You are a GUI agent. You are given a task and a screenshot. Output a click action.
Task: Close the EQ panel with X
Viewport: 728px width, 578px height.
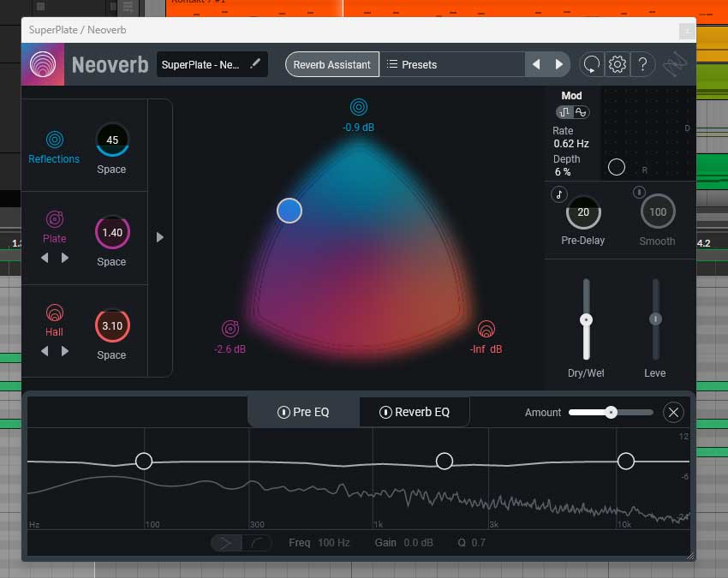(673, 412)
